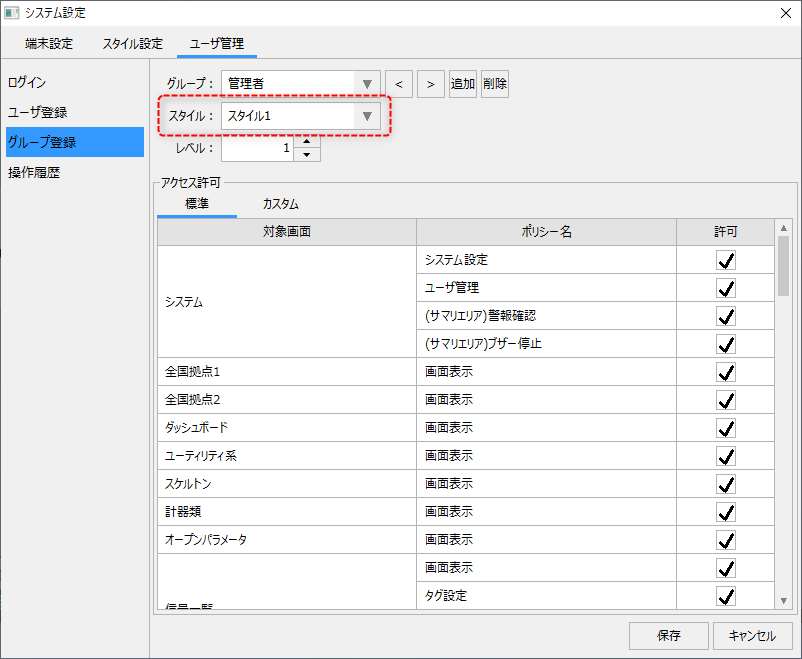
Task: Click scrollbar down arrow in access table
Action: pyautogui.click(x=783, y=600)
